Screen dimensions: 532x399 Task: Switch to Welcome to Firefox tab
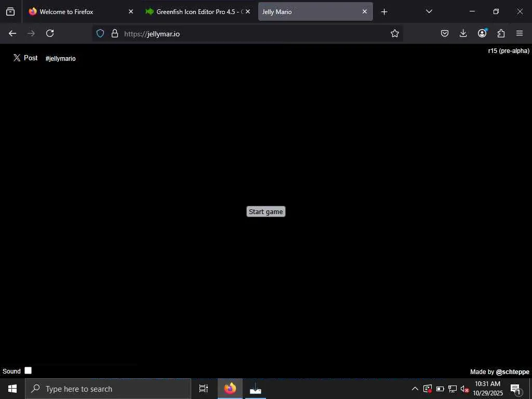pyautogui.click(x=79, y=11)
